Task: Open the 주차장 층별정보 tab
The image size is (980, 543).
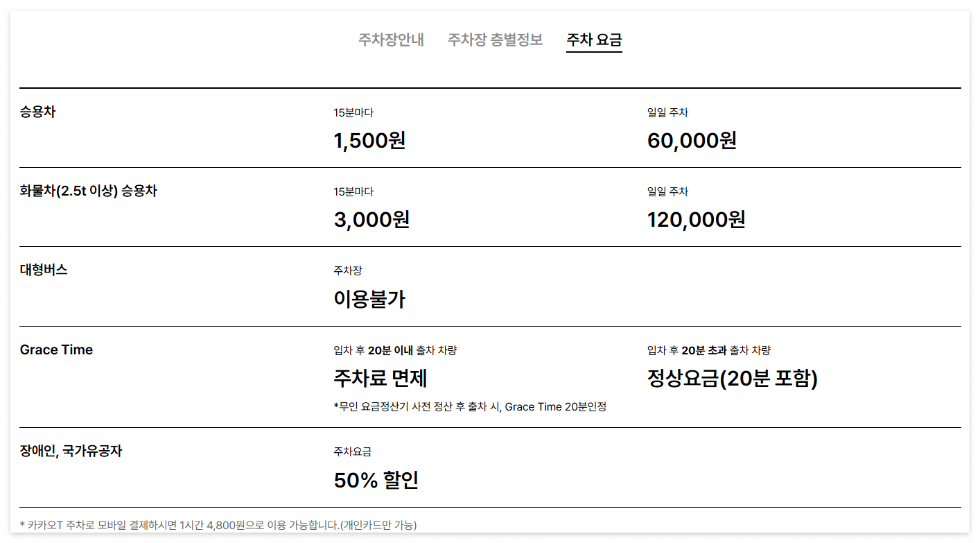Action: point(496,40)
